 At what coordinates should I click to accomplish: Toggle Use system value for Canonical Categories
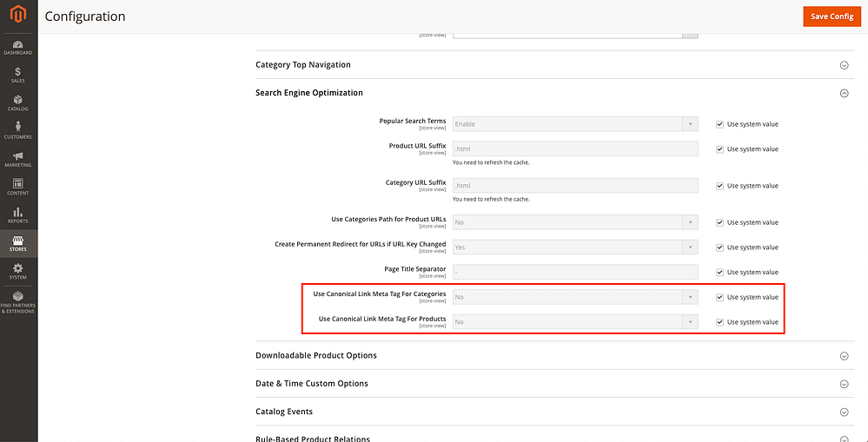719,297
